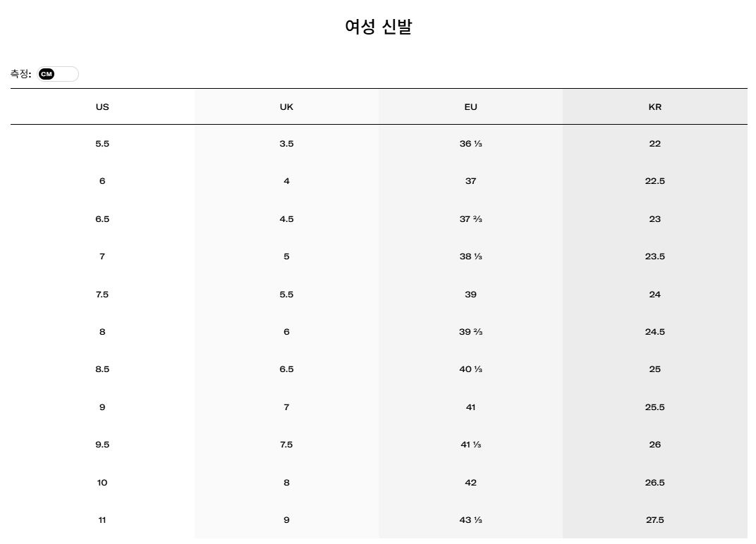Click the EU column header

click(470, 107)
